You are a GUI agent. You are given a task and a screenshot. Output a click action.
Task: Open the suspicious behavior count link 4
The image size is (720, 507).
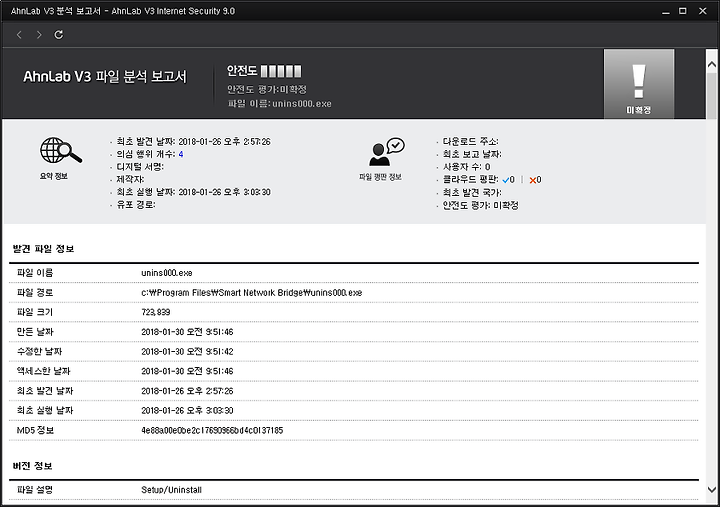pos(181,154)
